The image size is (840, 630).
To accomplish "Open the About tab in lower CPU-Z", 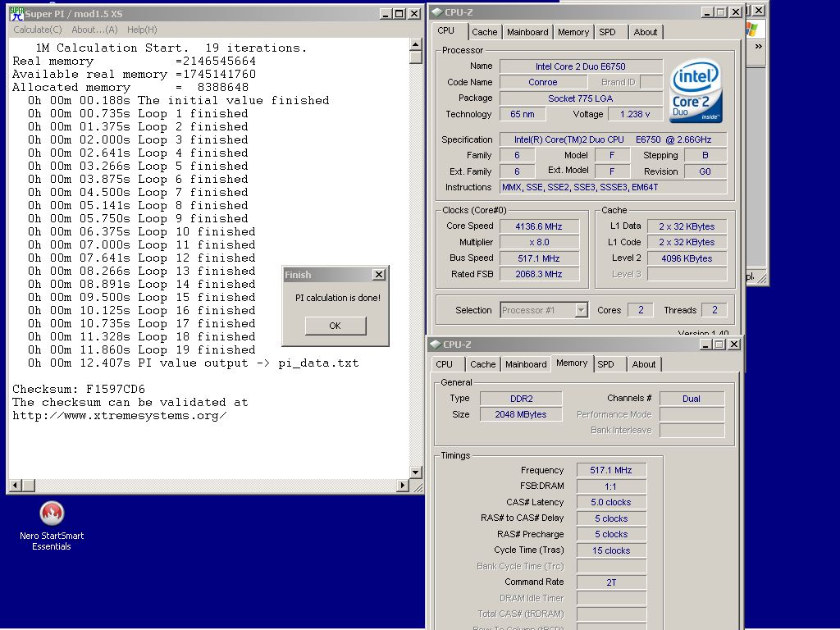I will 643,364.
